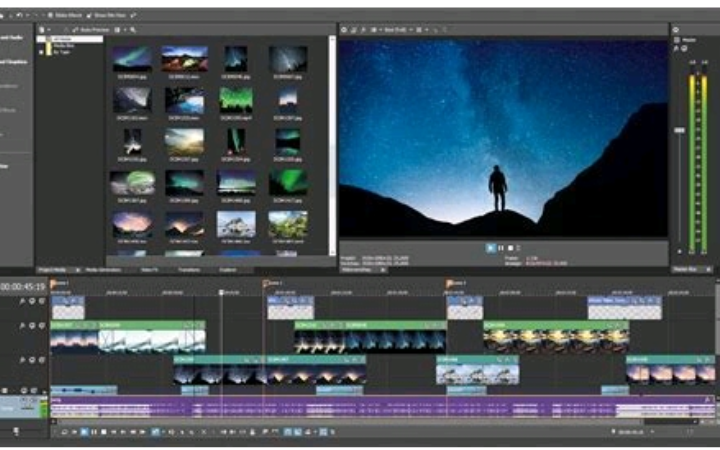Viewport: 720px width, 450px height.
Task: Select the Video Preview tab
Action: (x=363, y=270)
